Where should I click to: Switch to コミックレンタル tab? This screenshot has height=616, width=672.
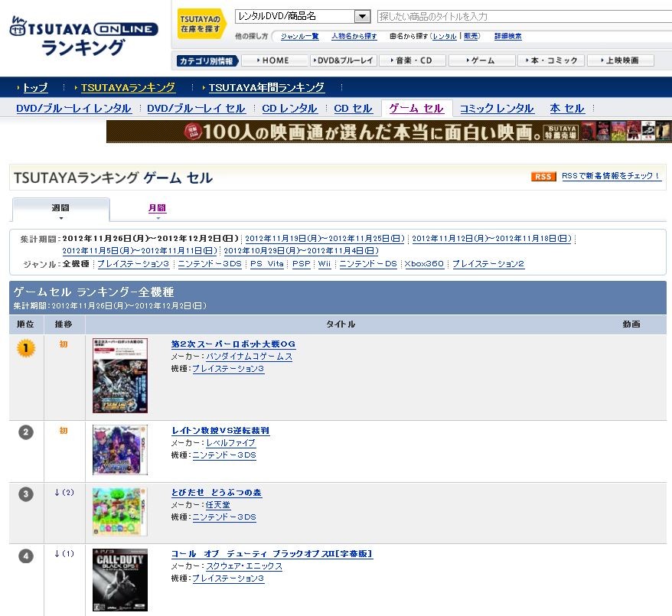coord(497,109)
